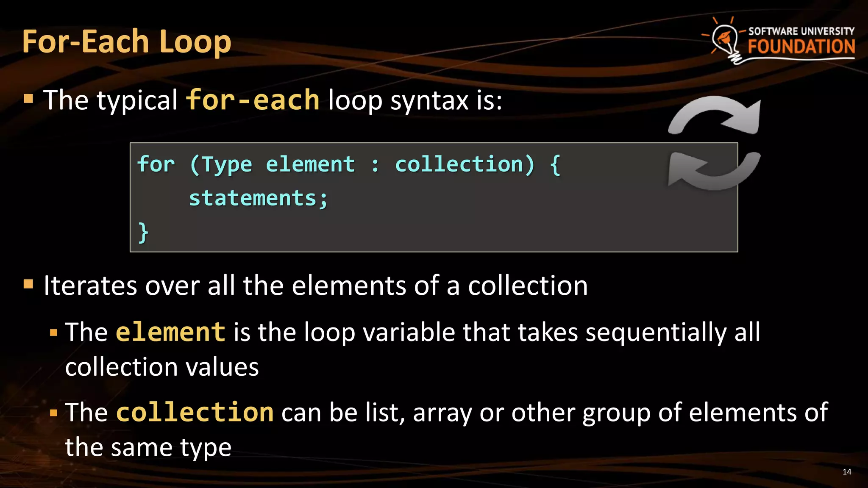Viewport: 868px width, 488px height.
Task: Click small bullet before 'The collection'
Action: click(53, 413)
